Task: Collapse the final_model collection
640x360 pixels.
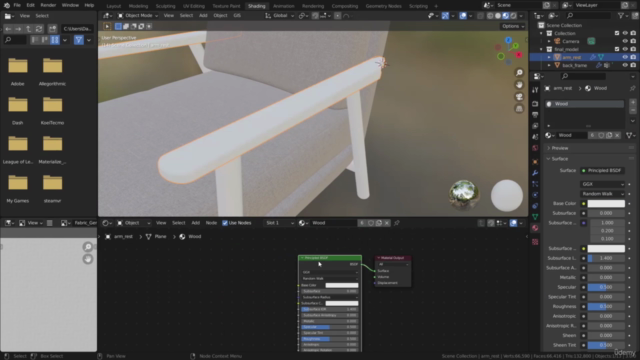Action: (x=542, y=49)
